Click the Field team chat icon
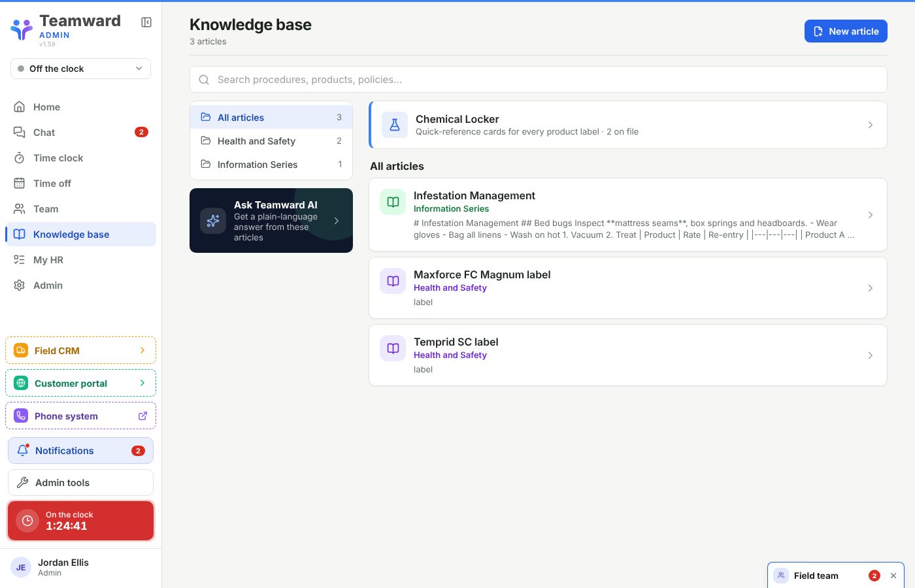The width and height of the screenshot is (915, 588). pyautogui.click(x=781, y=576)
